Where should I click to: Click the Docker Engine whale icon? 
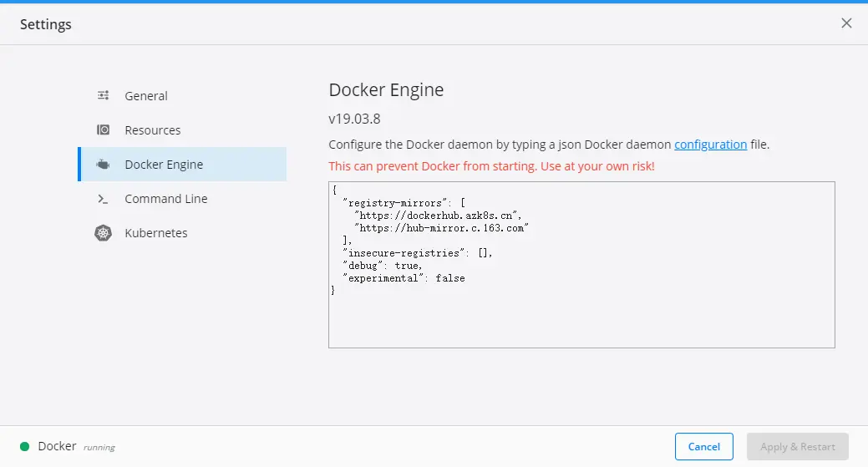click(x=104, y=165)
